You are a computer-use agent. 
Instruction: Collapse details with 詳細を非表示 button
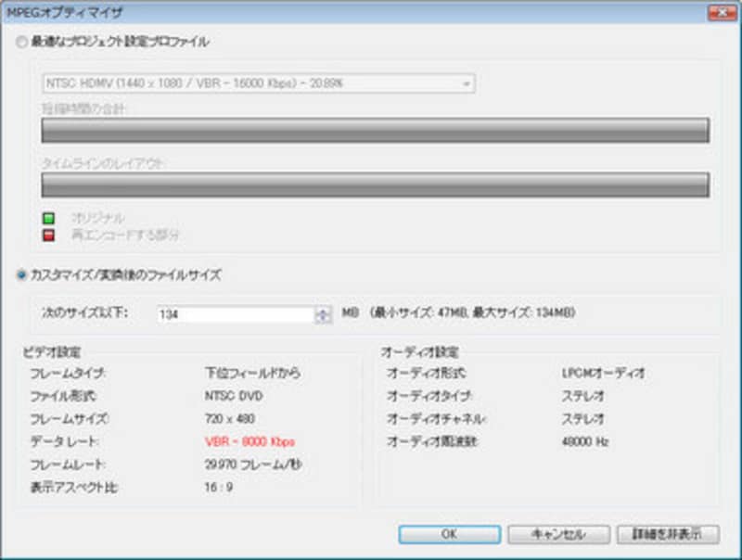667,535
